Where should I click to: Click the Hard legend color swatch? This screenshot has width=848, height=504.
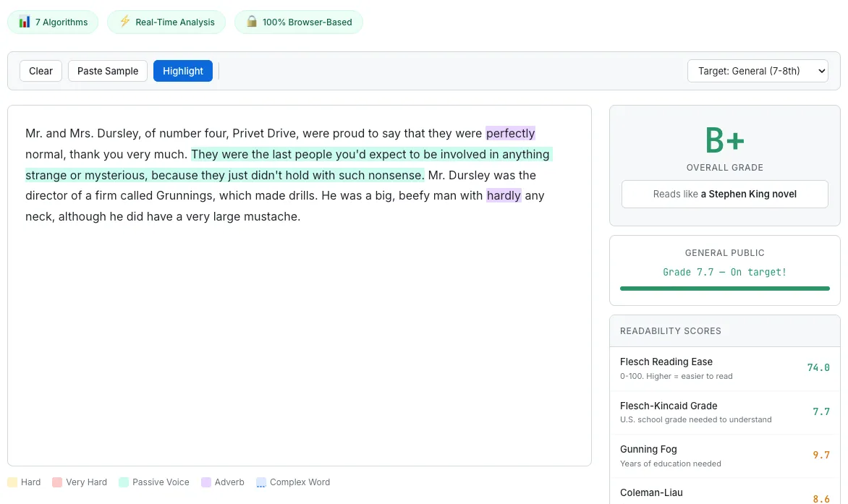[14, 482]
